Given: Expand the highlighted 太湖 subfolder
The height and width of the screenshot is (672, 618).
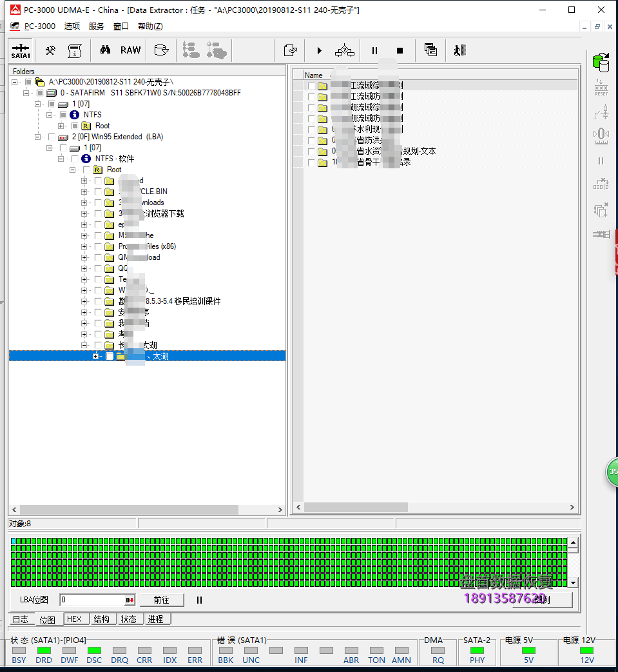Looking at the screenshot, I should pyautogui.click(x=95, y=356).
